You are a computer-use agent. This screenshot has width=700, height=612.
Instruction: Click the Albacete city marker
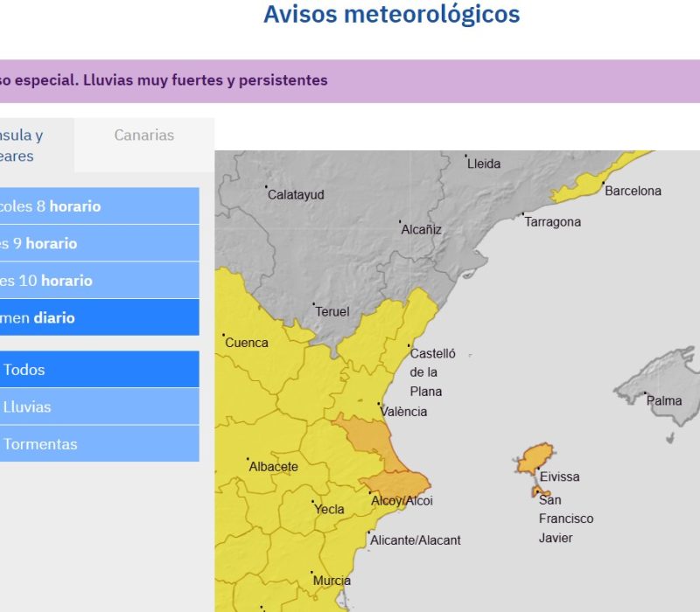click(248, 460)
